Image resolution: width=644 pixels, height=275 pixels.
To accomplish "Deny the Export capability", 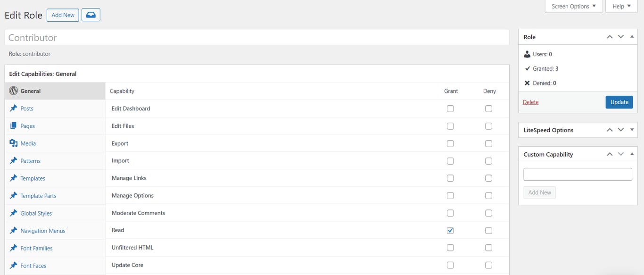I will pyautogui.click(x=488, y=143).
